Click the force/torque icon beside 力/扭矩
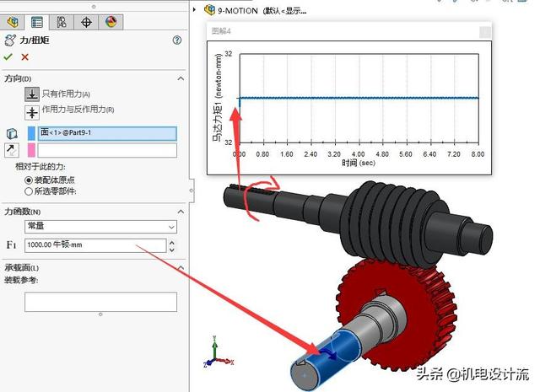The height and width of the screenshot is (392, 540). point(10,40)
